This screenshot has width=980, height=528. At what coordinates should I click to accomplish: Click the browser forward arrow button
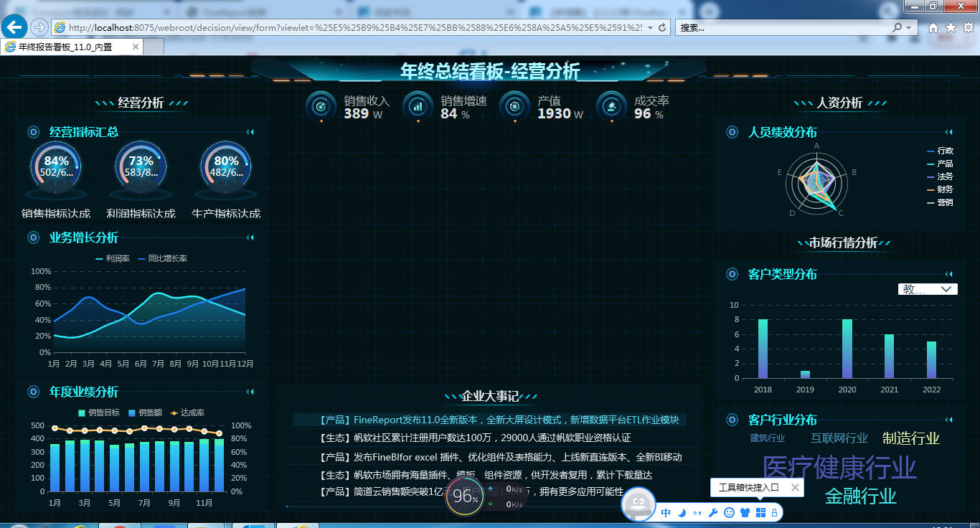[39, 27]
